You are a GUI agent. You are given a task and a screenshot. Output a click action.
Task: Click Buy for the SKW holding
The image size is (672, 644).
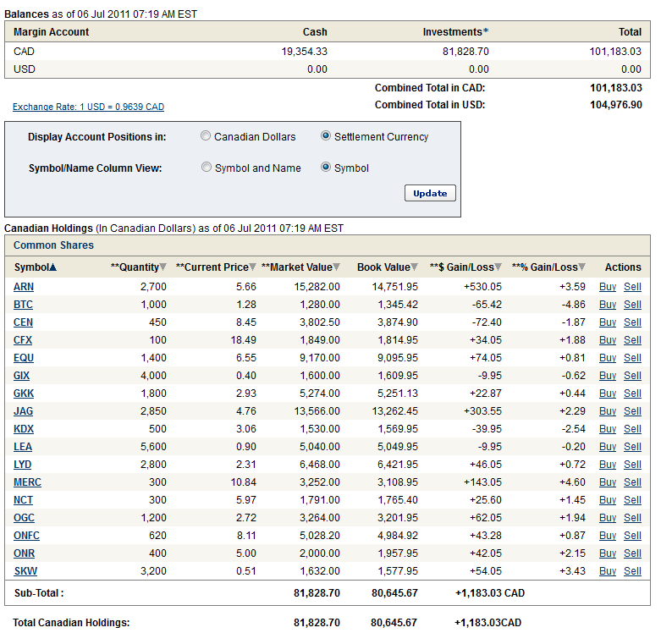pos(608,571)
